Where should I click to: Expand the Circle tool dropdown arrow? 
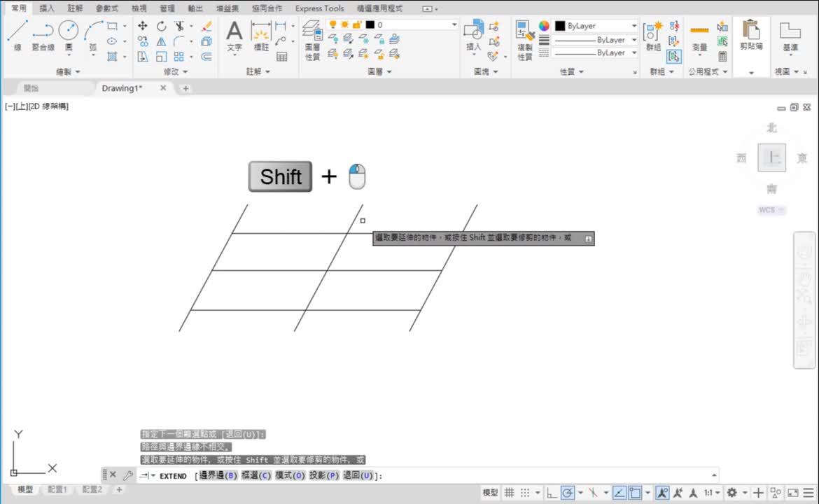pyautogui.click(x=69, y=54)
